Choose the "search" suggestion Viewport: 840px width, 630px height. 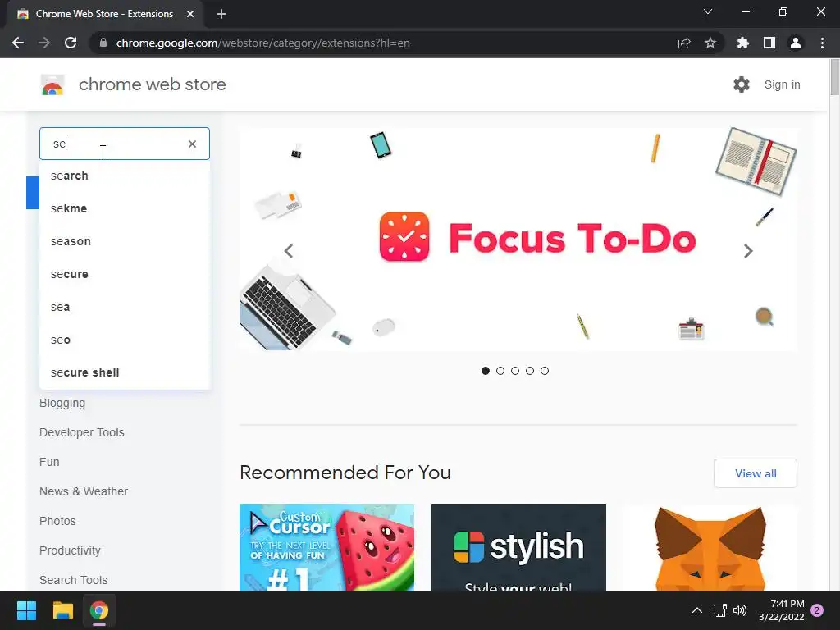click(125, 176)
